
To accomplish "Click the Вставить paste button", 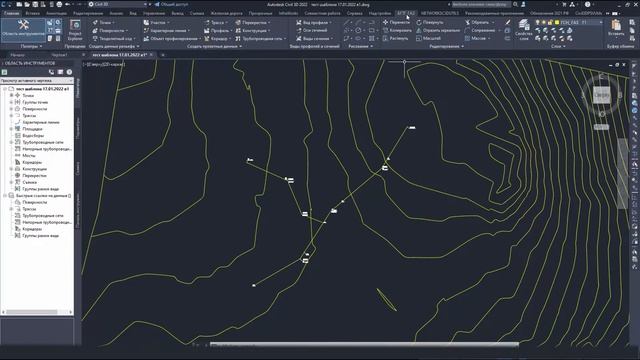I will pos(616,28).
